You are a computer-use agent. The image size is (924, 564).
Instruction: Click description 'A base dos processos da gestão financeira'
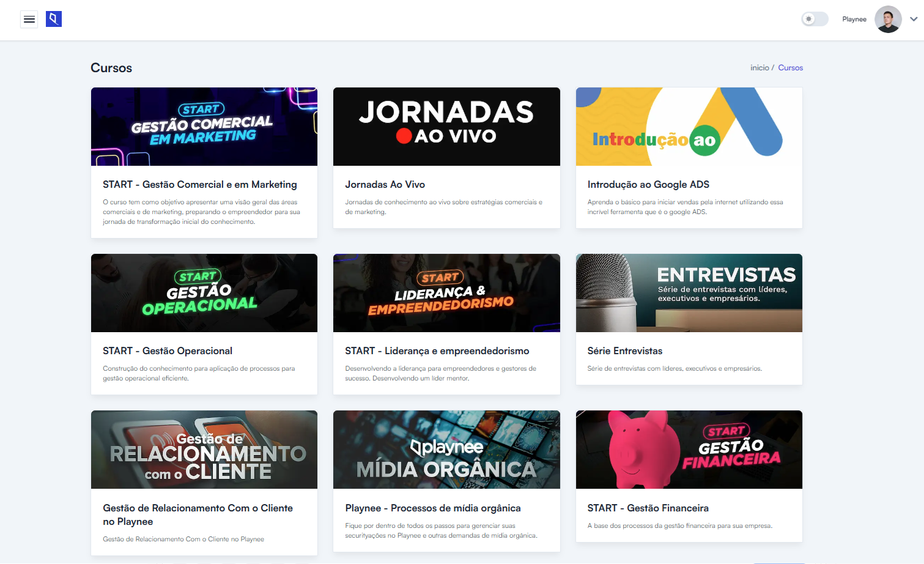pyautogui.click(x=680, y=525)
